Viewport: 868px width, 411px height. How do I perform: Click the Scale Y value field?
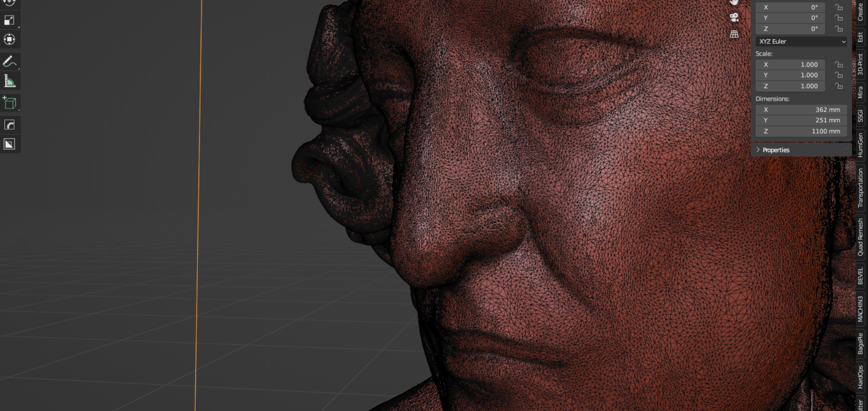pyautogui.click(x=790, y=75)
